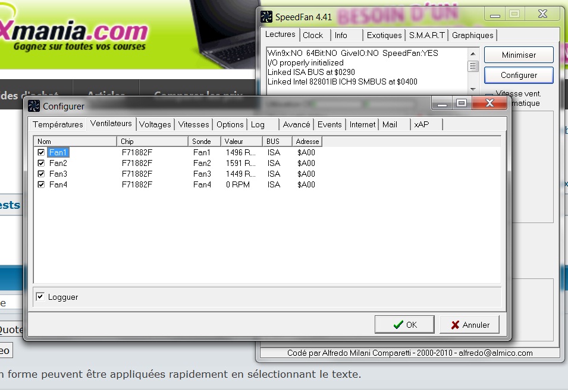Click the SpeedFan fan icon in Configurer title bar
This screenshot has width=568, height=392.
click(34, 106)
